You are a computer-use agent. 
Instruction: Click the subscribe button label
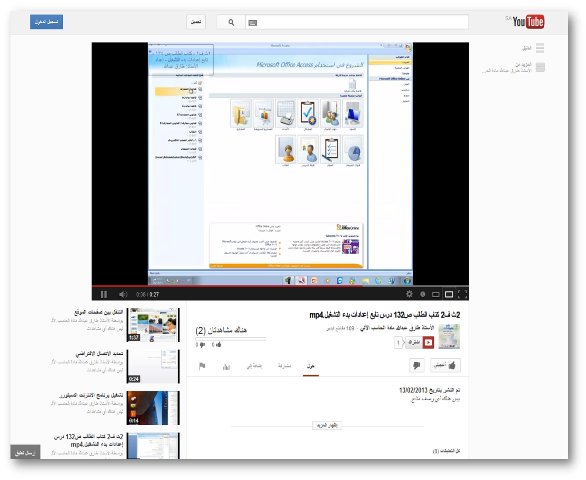pyautogui.click(x=414, y=342)
